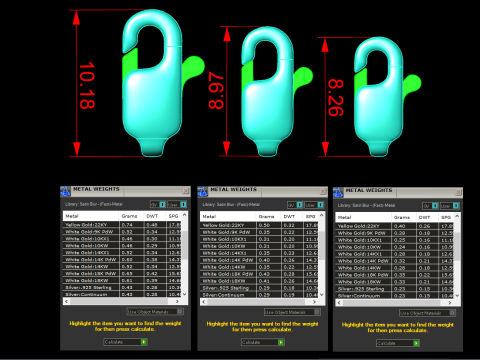Select Yellow Gold:22KY row showing 0.50 grams
Image resolution: width=480 pixels, height=360 pixels.
pyautogui.click(x=259, y=225)
